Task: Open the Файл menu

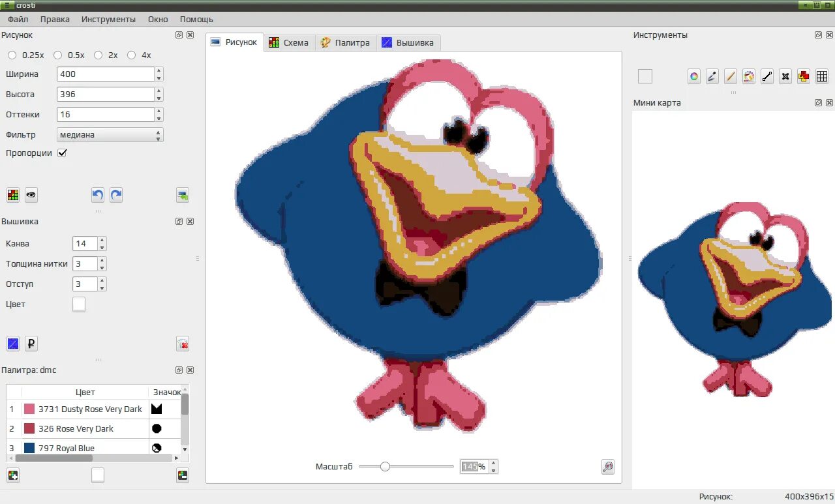Action: [x=18, y=20]
